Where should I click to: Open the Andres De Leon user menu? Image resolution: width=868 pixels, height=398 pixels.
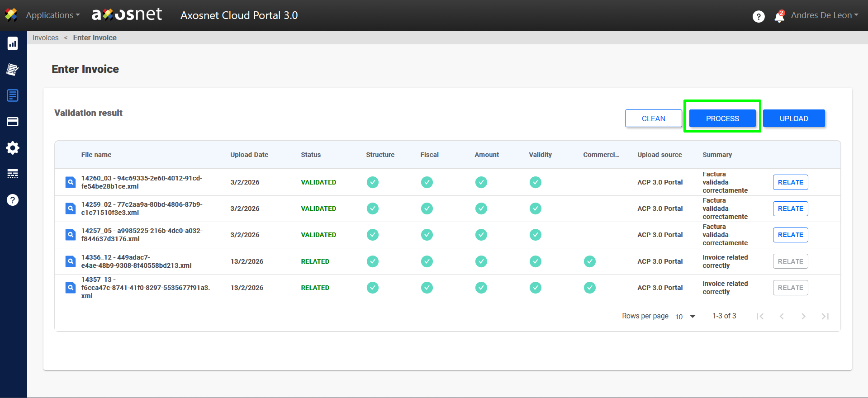[824, 15]
